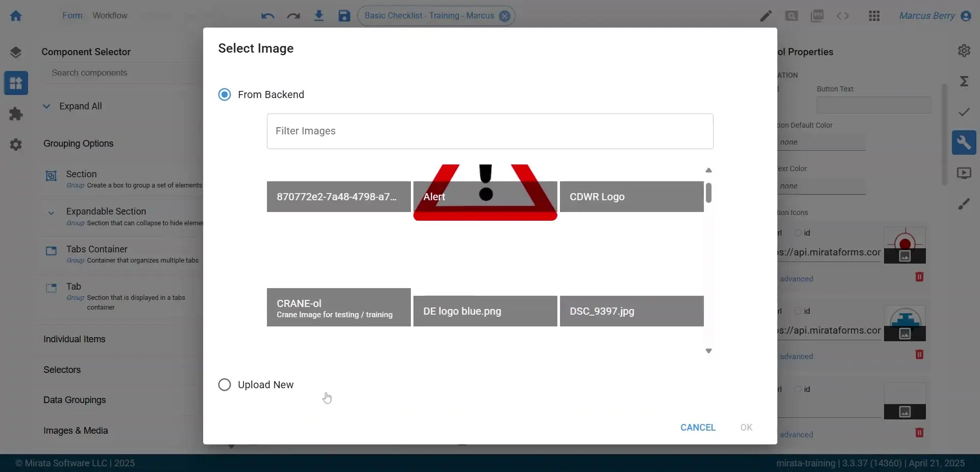Open the Sigma formulas panel on the right
This screenshot has width=980, height=472.
tap(964, 81)
